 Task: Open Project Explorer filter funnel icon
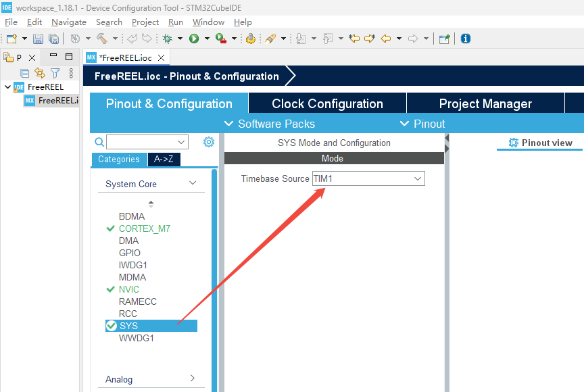click(x=55, y=73)
